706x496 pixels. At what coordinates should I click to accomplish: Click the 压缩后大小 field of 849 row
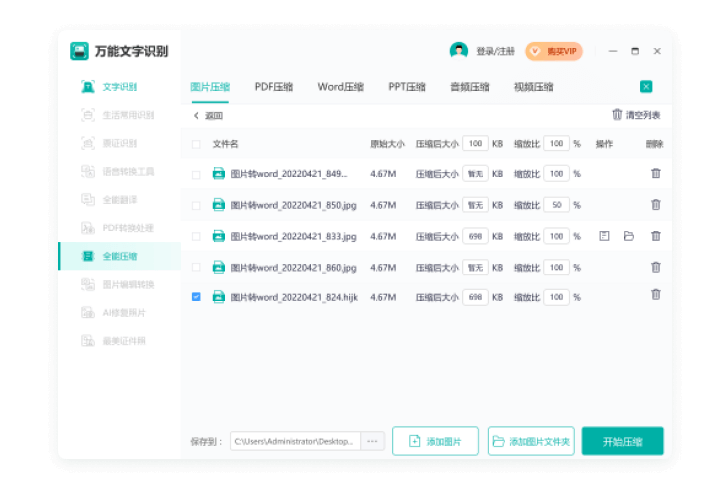click(x=475, y=174)
